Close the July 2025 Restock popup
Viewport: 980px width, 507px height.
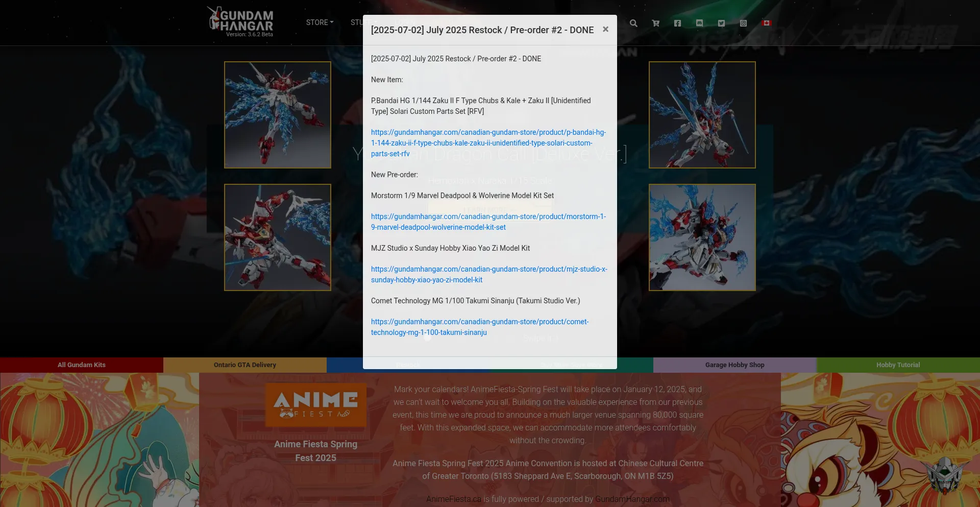[605, 29]
